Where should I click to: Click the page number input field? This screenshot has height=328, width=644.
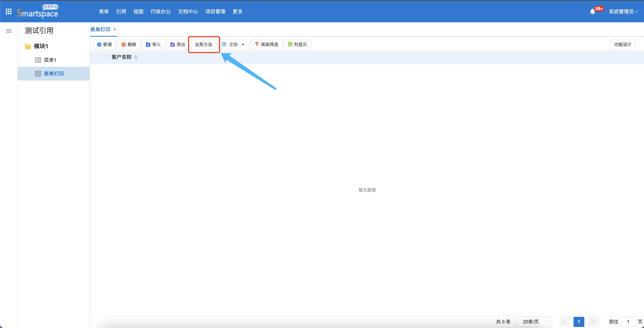pyautogui.click(x=628, y=322)
